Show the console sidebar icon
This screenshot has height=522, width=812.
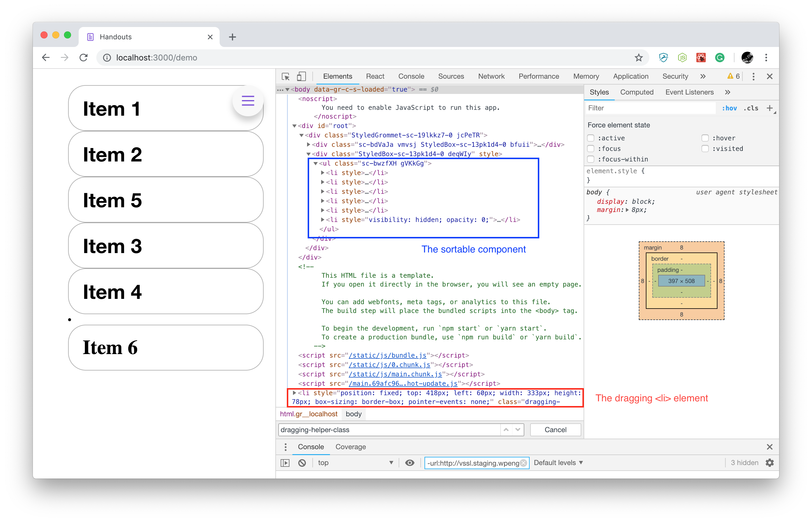click(285, 463)
